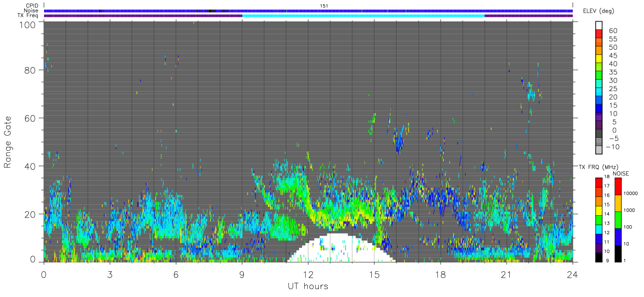Click the "25" label on ELEV color bar

[613, 89]
